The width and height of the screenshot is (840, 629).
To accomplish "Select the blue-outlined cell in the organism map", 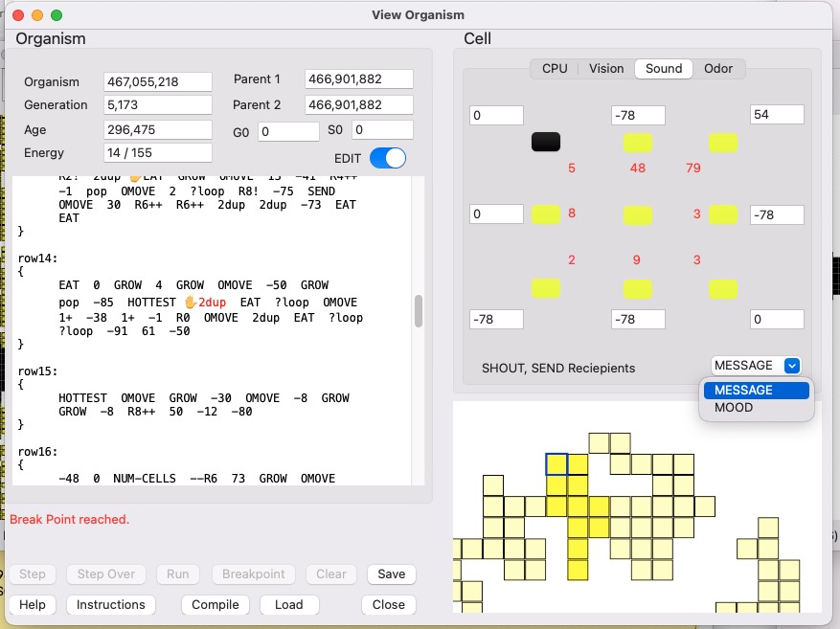I will click(556, 464).
